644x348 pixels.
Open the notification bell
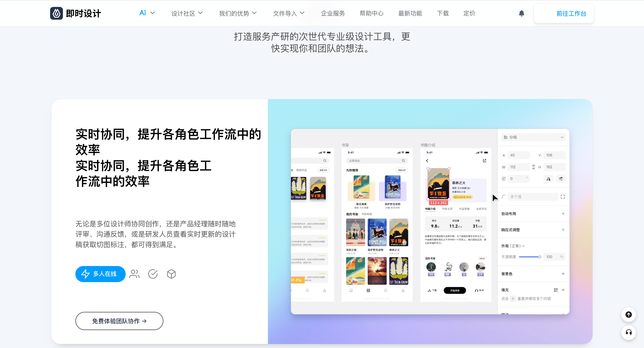tap(521, 13)
